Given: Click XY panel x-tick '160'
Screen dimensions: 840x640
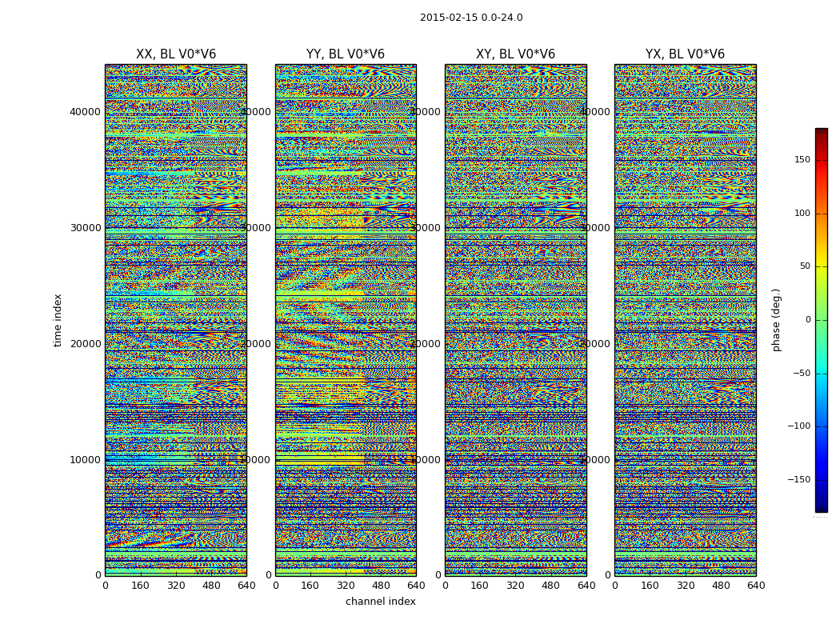Looking at the screenshot, I should click(x=480, y=586).
